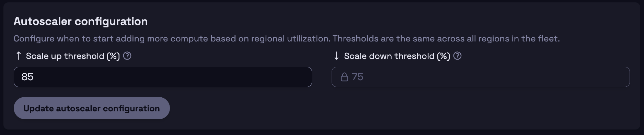Click the Autoscaler configuration heading
The height and width of the screenshot is (135, 644).
pos(81,21)
